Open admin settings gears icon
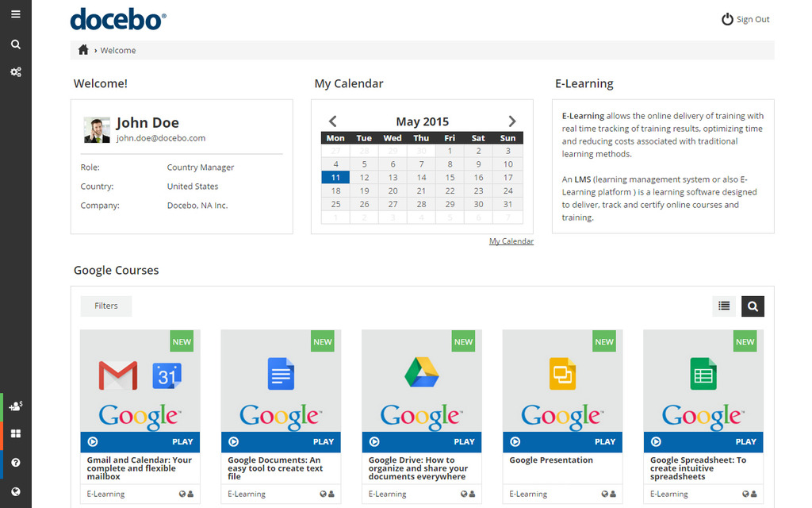The height and width of the screenshot is (508, 812). tap(15, 72)
